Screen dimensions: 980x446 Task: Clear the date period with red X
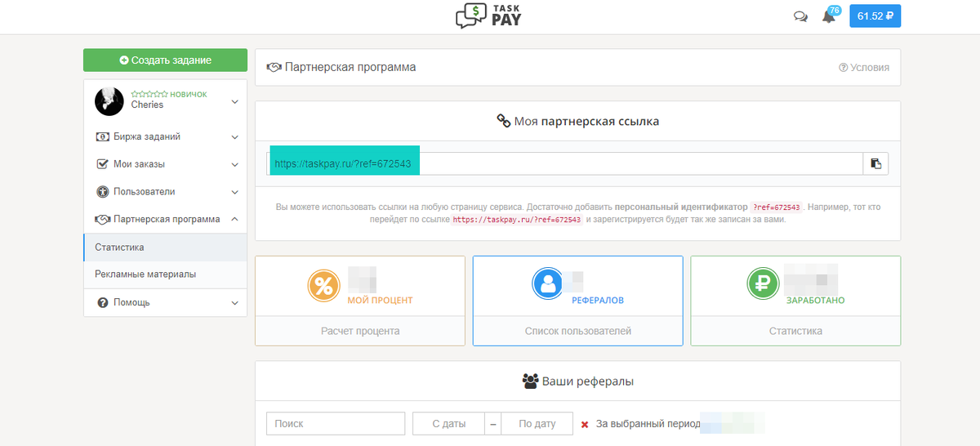point(585,425)
